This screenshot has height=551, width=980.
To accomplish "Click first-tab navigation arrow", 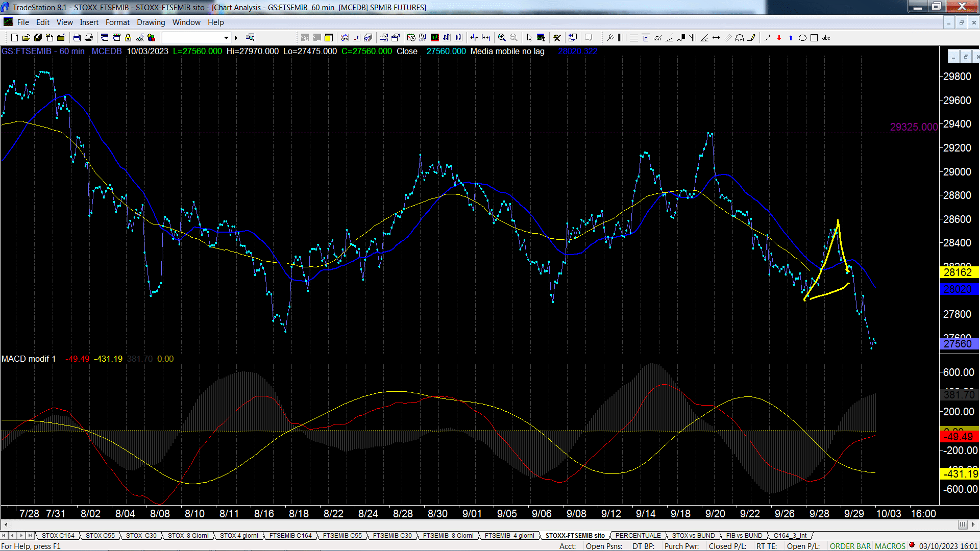I will coord(5,535).
